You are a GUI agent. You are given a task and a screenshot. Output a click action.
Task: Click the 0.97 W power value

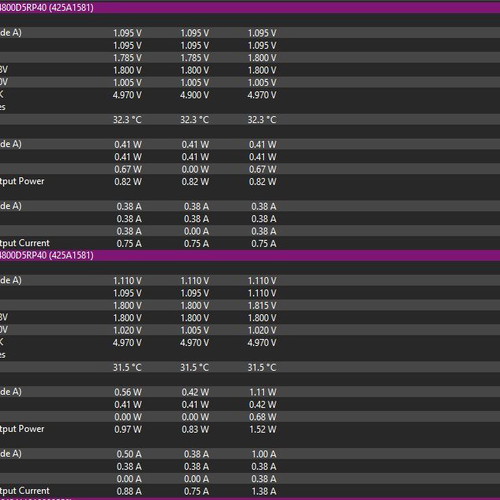128,429
